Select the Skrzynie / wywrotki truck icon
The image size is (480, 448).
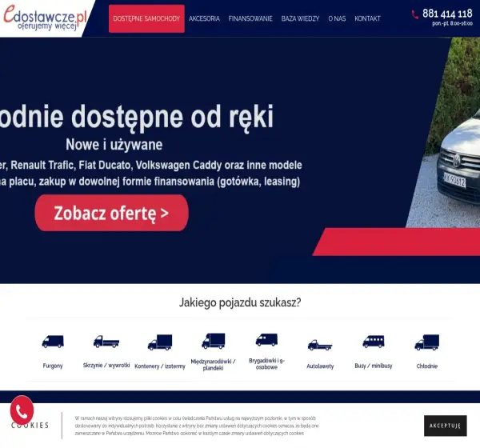pyautogui.click(x=106, y=342)
